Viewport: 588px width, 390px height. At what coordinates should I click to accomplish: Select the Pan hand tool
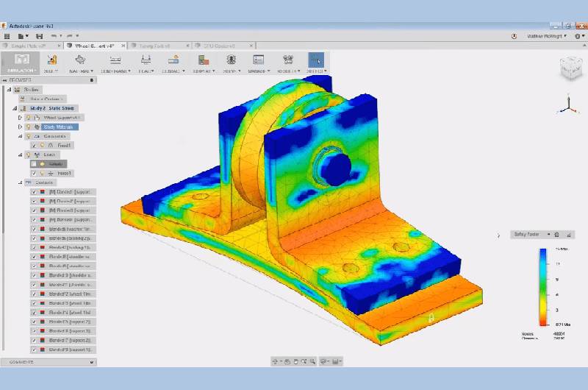[296, 361]
